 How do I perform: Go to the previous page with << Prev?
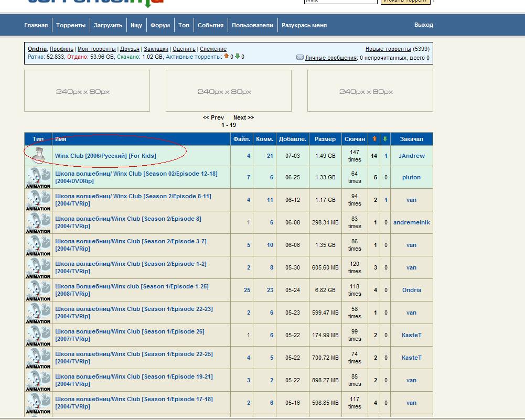(213, 117)
